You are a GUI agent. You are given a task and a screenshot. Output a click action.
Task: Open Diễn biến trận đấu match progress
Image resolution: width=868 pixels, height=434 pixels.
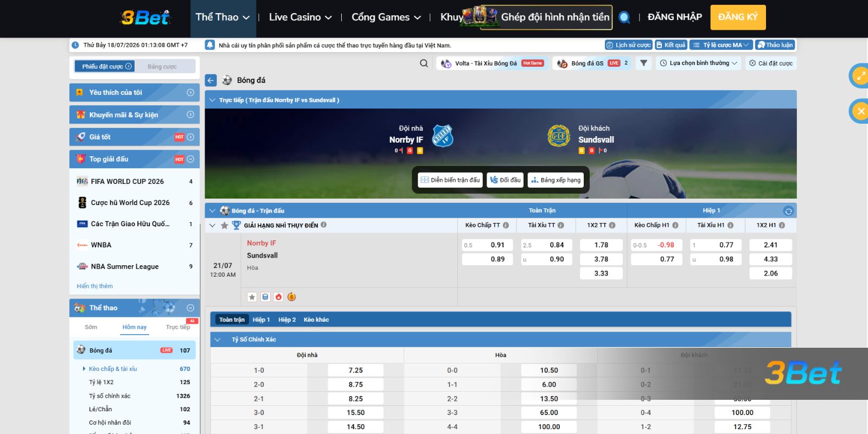click(450, 180)
